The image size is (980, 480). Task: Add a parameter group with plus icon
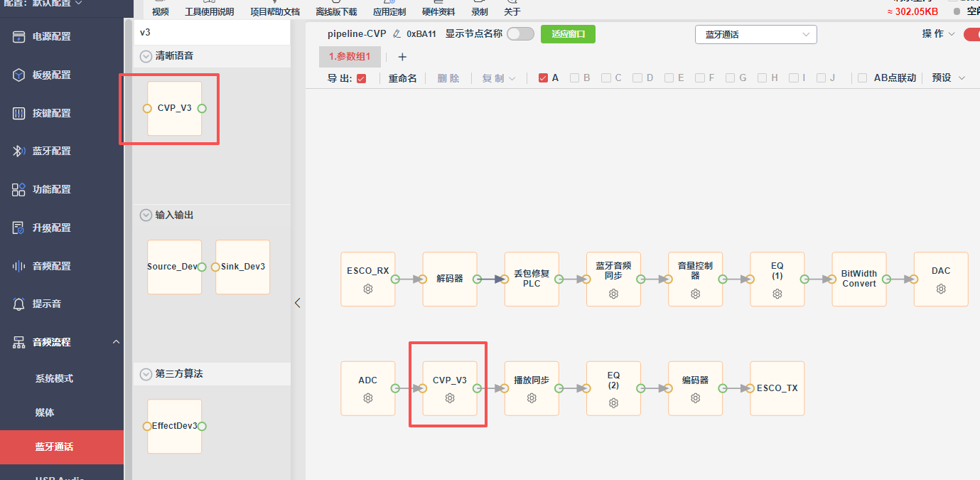(402, 57)
